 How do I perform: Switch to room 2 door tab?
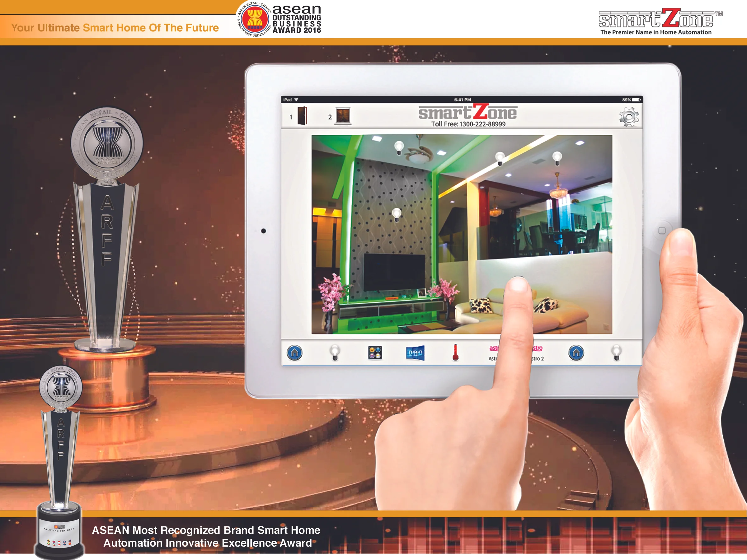(x=343, y=116)
